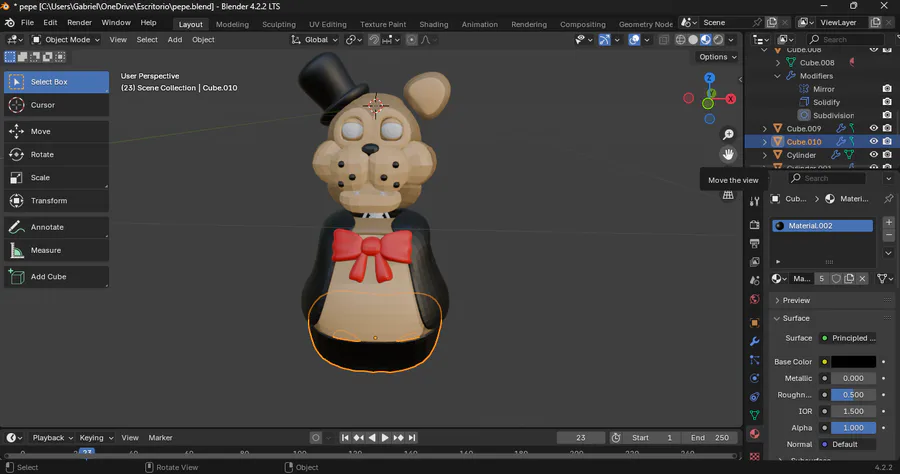Activate the Scale tool
Viewport: 900px width, 474px height.
56,177
